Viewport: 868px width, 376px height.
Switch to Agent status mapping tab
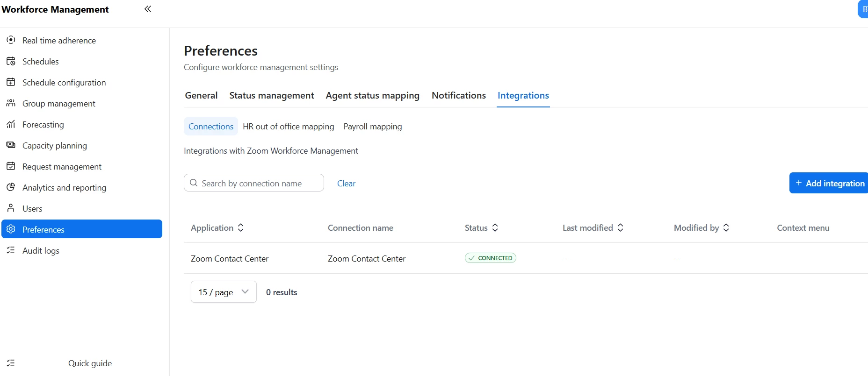point(373,95)
